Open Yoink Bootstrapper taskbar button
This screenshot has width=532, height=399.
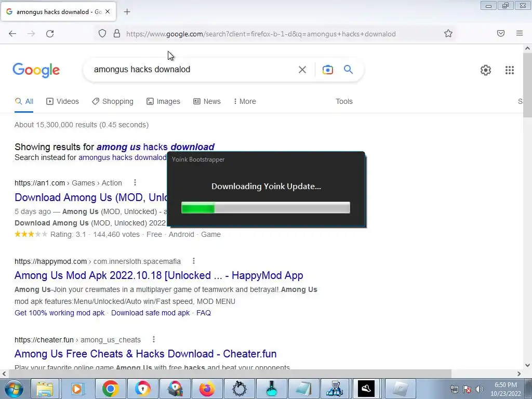[366, 389]
